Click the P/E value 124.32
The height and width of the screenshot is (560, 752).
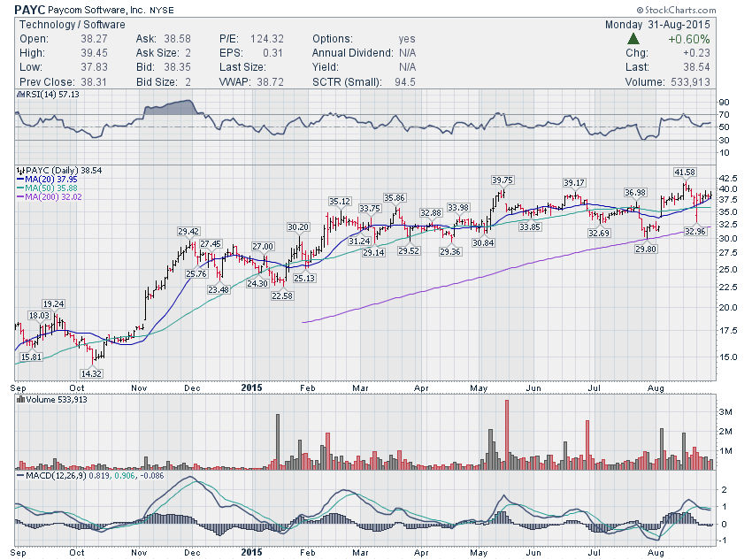point(266,39)
